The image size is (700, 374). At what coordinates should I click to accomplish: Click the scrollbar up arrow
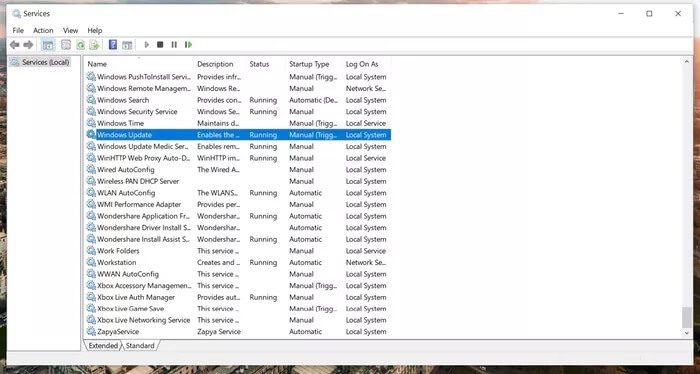click(x=687, y=62)
